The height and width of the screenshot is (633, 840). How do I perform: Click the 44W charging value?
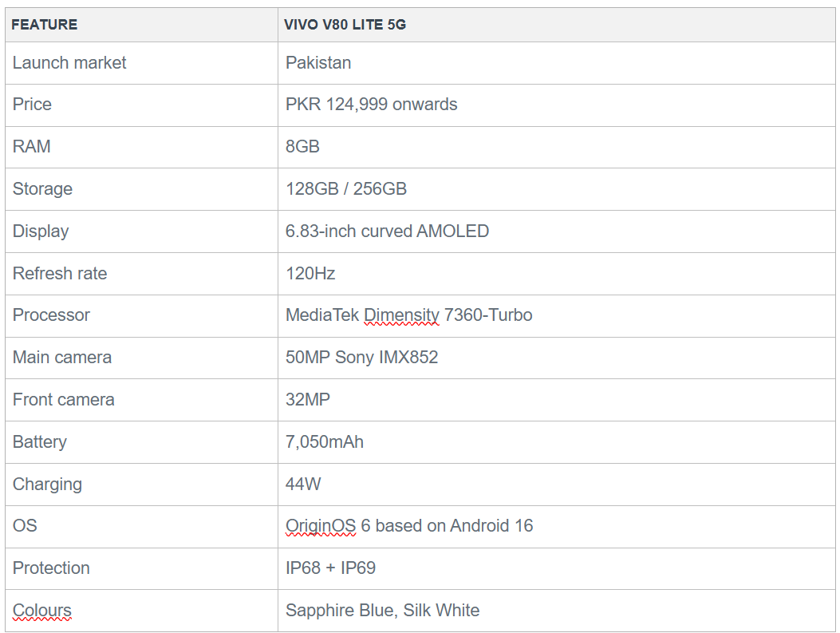(303, 484)
